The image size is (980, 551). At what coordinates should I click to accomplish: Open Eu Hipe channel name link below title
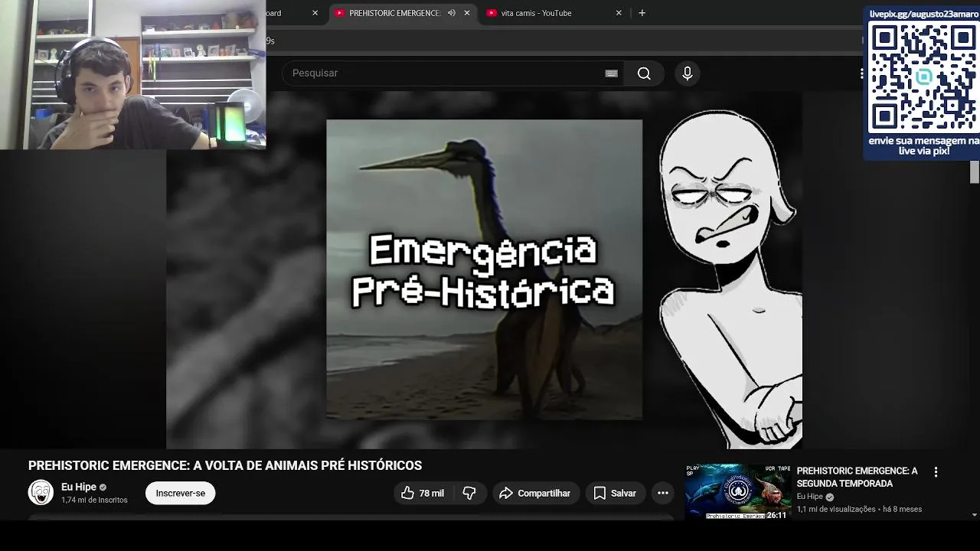click(x=79, y=487)
